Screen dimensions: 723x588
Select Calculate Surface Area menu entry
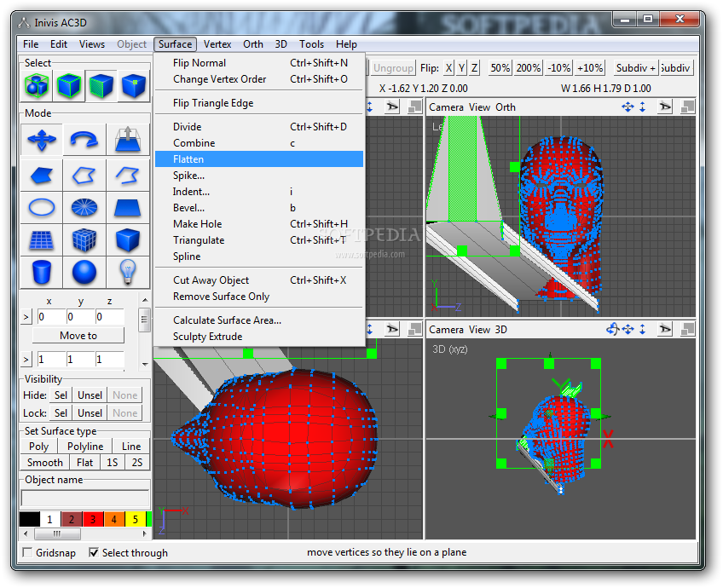pyautogui.click(x=259, y=320)
